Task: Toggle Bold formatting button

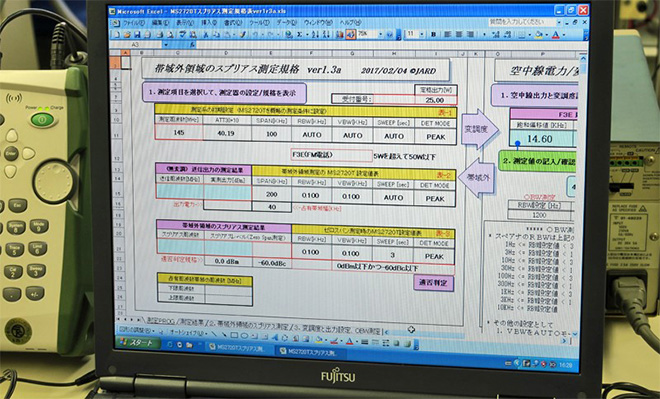Action: tap(434, 35)
